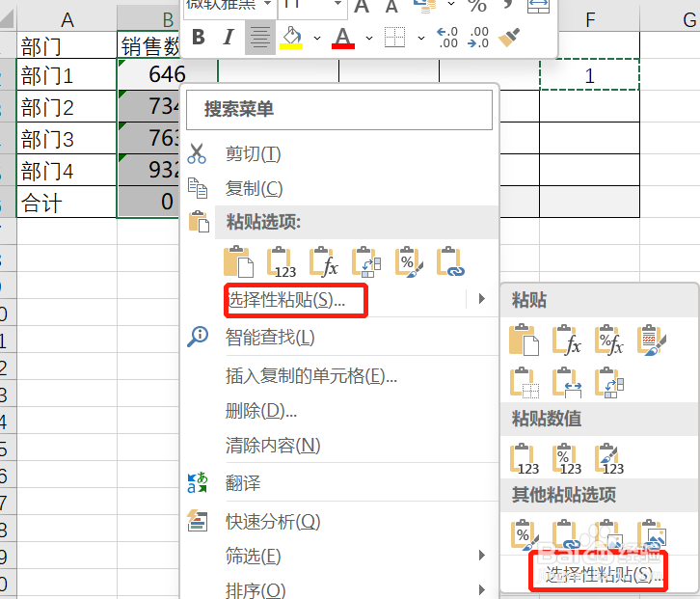Viewport: 700px width, 599px height.
Task: Toggle Bold in the mini toolbar
Action: [199, 38]
